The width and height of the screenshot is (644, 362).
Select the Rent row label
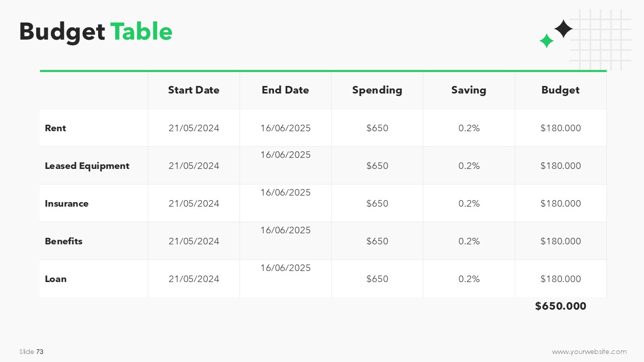[x=55, y=128]
